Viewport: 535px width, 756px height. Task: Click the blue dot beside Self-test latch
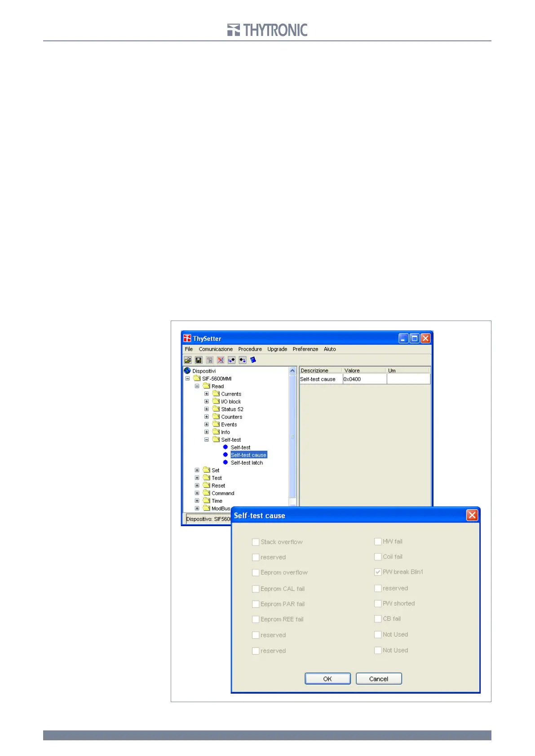[x=225, y=462]
